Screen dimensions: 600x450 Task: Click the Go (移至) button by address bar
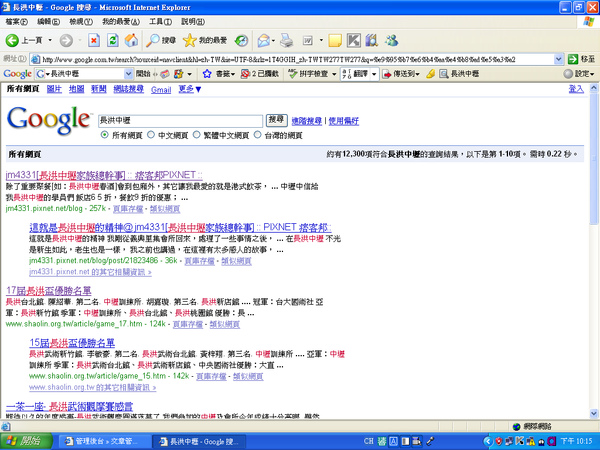582,59
